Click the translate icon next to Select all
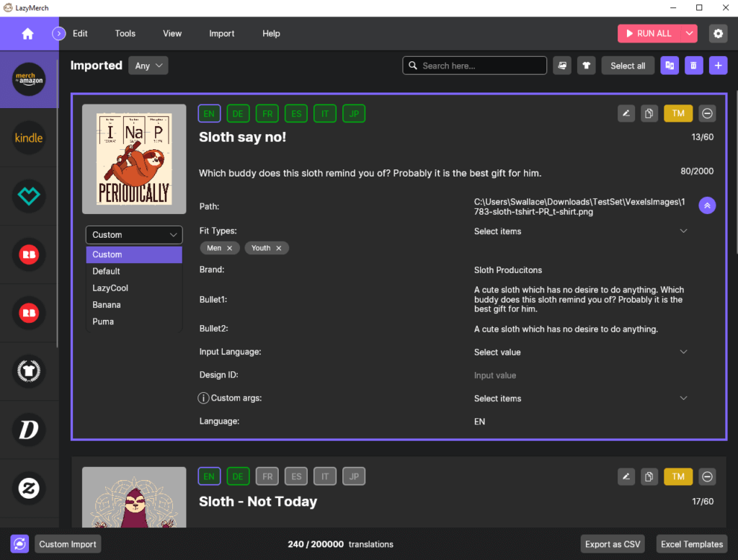 tap(670, 66)
